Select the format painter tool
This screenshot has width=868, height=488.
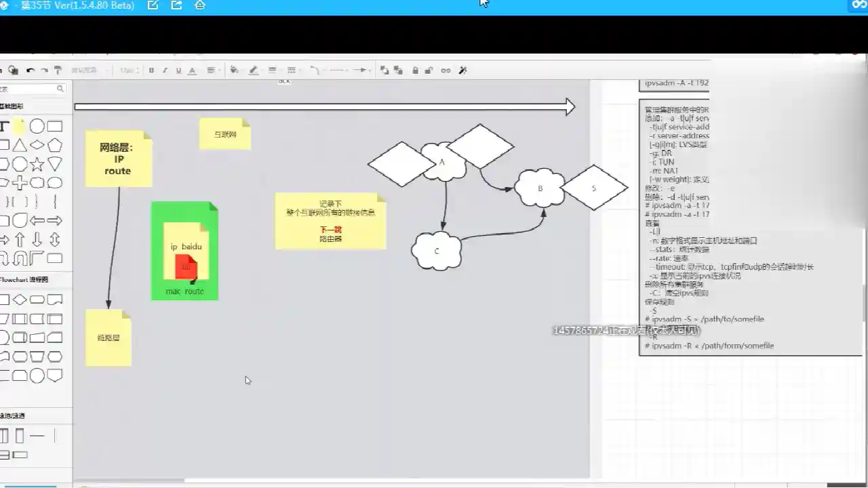(58, 70)
